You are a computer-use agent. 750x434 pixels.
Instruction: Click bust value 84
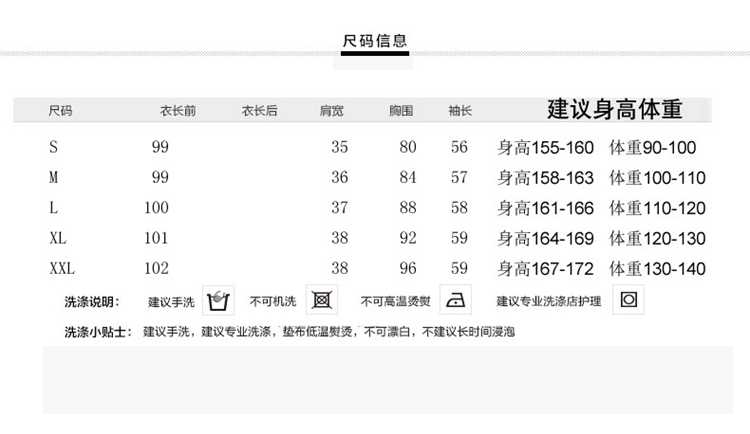408,178
